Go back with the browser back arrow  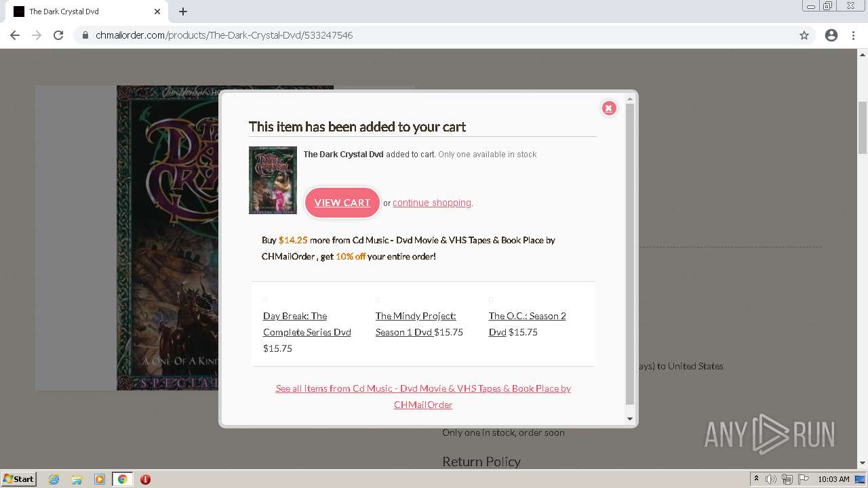pyautogui.click(x=15, y=35)
